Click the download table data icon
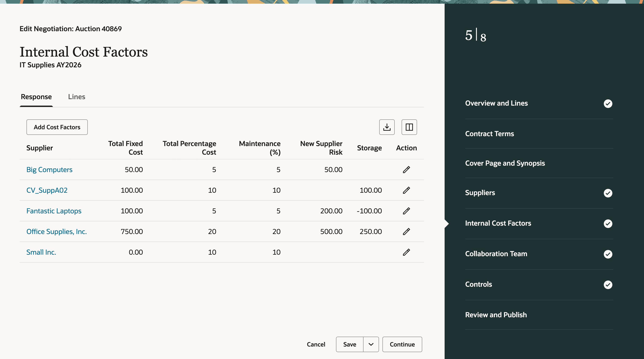The image size is (644, 359). click(x=387, y=127)
